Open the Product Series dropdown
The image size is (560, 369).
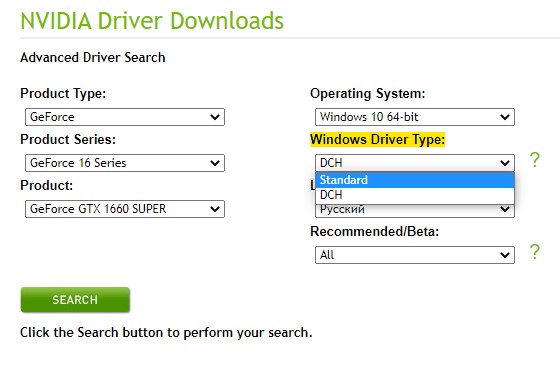click(125, 163)
